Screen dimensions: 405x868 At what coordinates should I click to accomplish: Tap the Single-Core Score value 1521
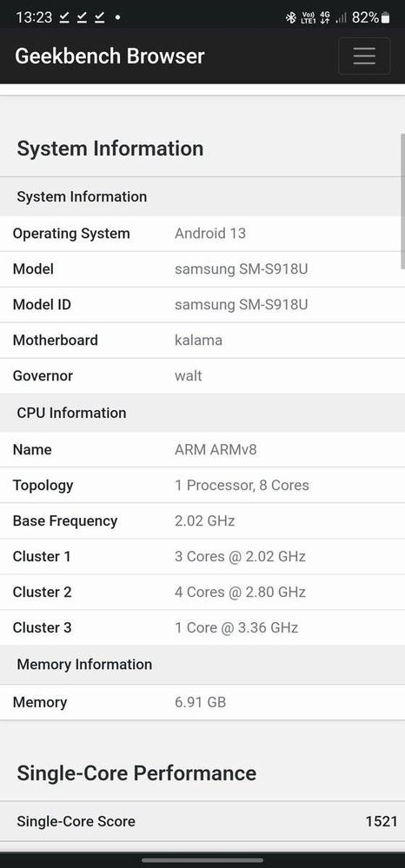click(382, 821)
